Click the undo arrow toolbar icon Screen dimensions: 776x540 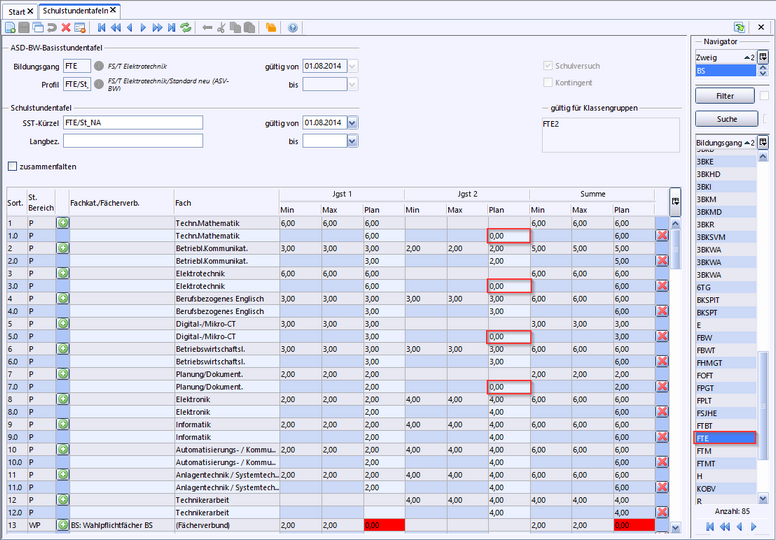point(52,28)
